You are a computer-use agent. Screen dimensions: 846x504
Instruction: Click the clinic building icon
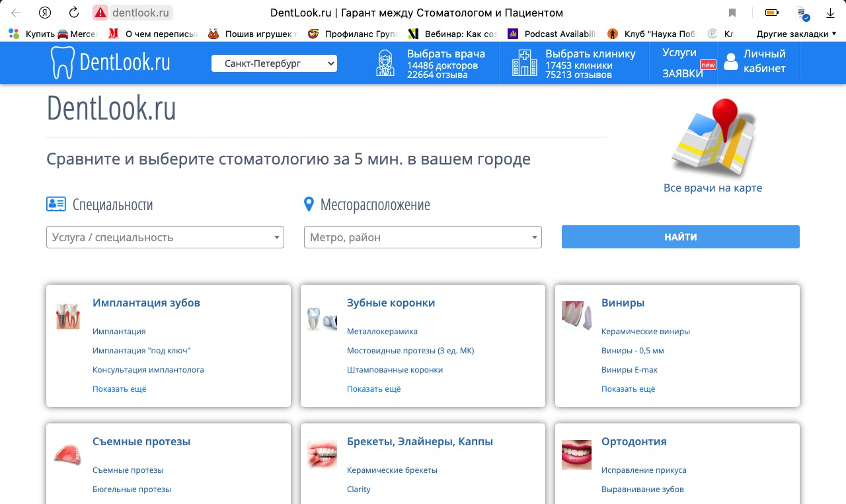(x=525, y=63)
